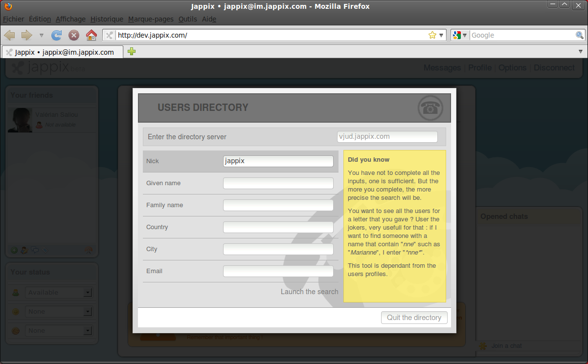Bookmark the page with the star icon

pos(432,35)
